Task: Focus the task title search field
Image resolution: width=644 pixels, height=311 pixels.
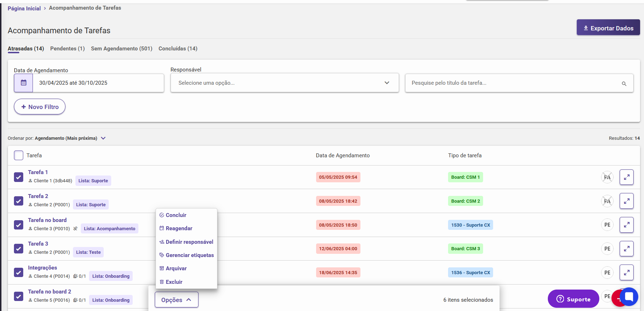Action: coord(515,83)
